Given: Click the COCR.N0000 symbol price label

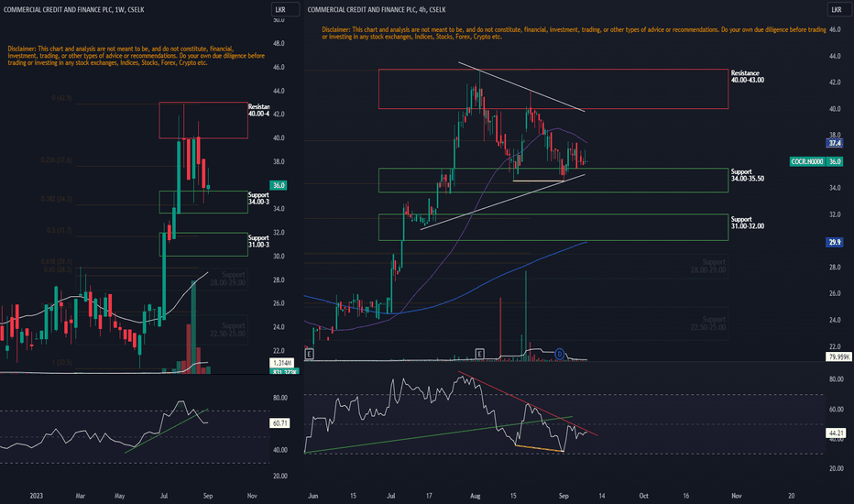Looking at the screenshot, I should (807, 162).
